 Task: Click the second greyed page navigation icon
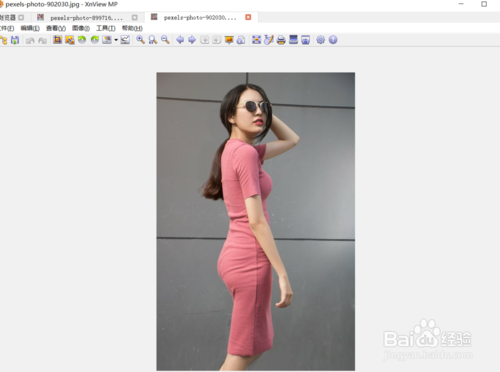pyautogui.click(x=217, y=40)
